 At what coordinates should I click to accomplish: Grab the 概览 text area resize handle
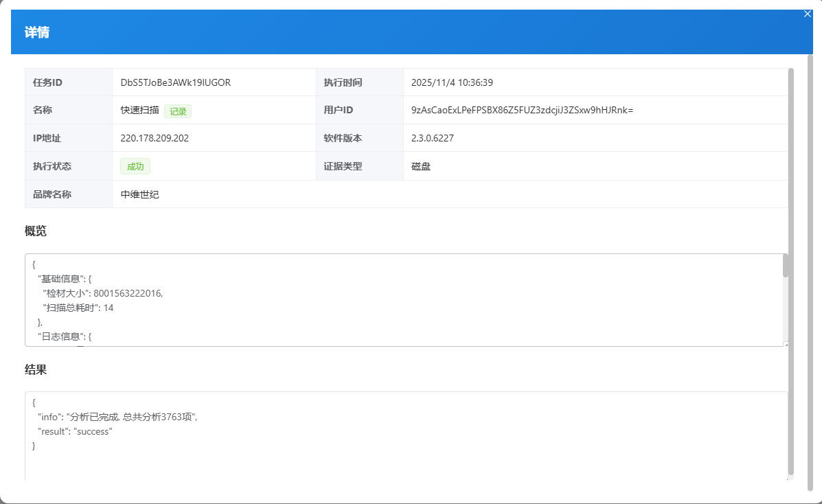[786, 343]
